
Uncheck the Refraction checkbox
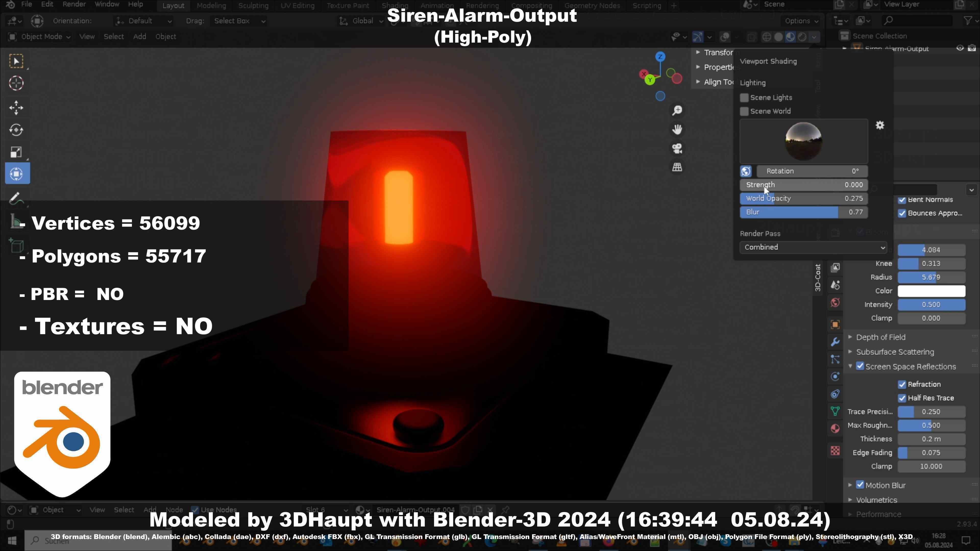point(902,384)
